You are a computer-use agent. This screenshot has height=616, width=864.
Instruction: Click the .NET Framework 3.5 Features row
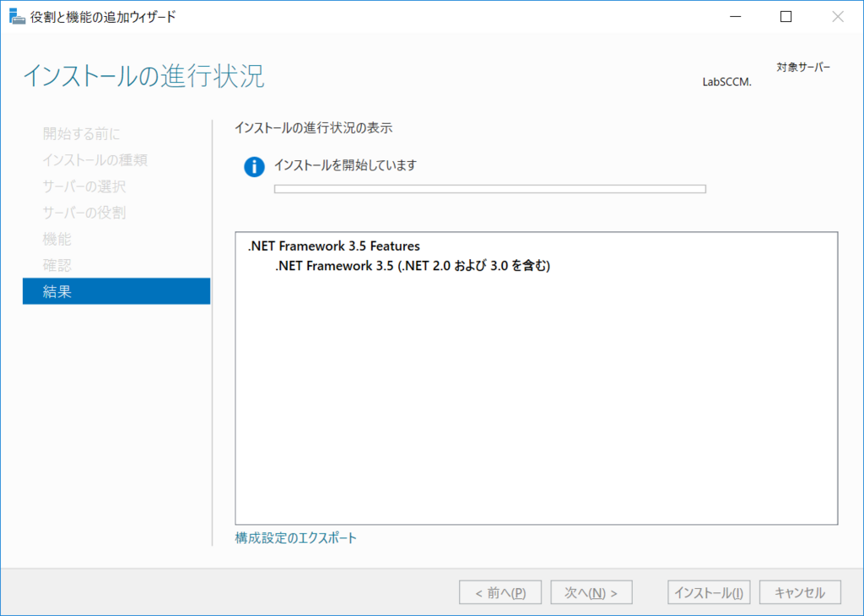(x=333, y=246)
